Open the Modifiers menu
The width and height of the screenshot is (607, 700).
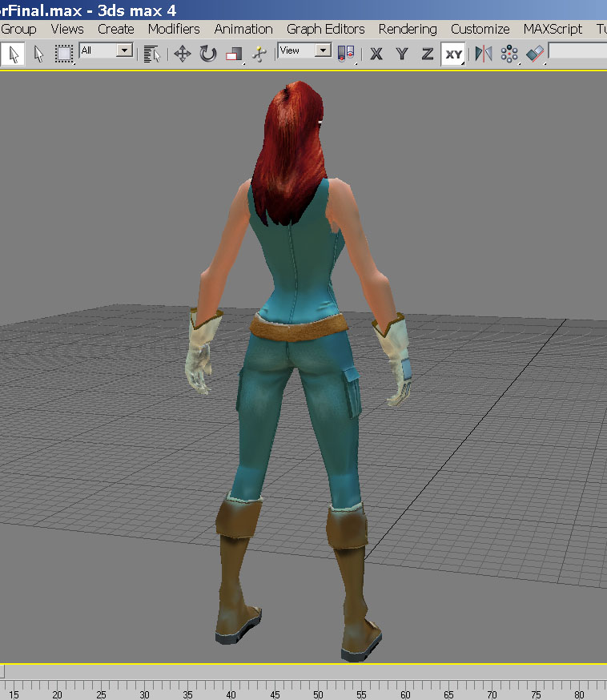coord(174,29)
